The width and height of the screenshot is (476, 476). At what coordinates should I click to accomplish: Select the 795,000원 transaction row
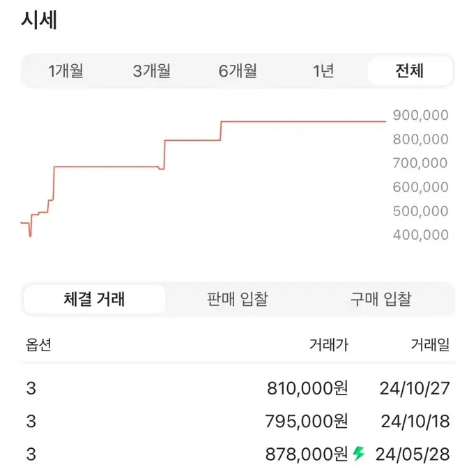(x=238, y=422)
